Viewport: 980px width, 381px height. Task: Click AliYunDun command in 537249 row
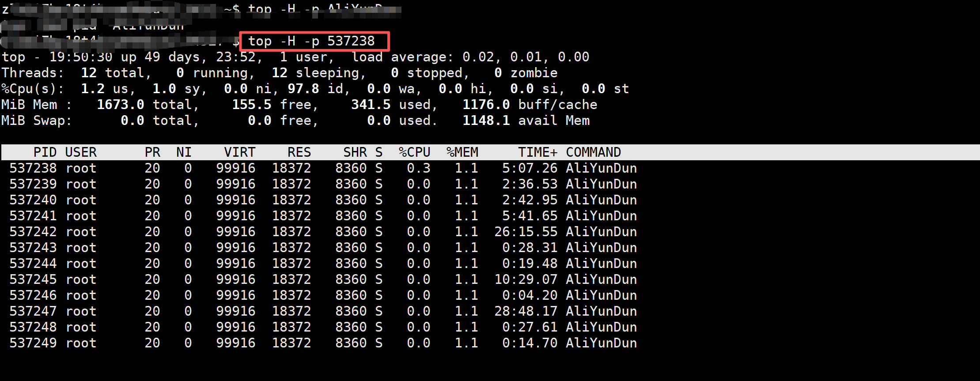click(601, 343)
